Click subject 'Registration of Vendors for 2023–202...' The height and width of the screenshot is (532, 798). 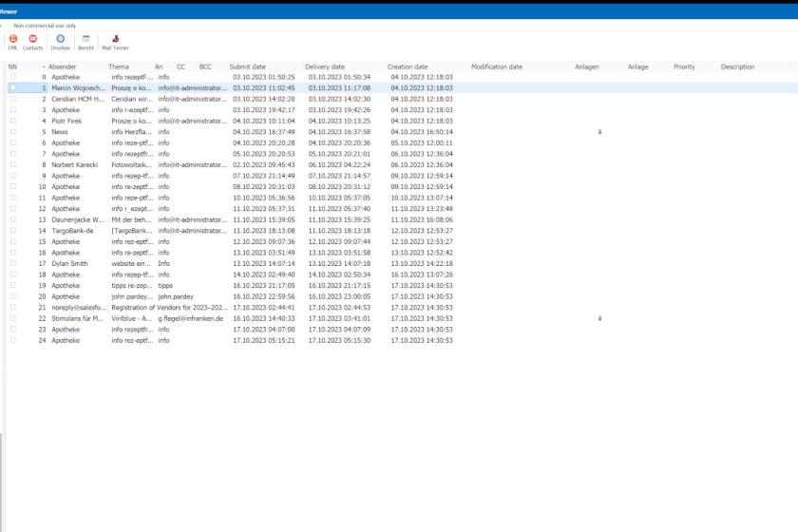170,308
